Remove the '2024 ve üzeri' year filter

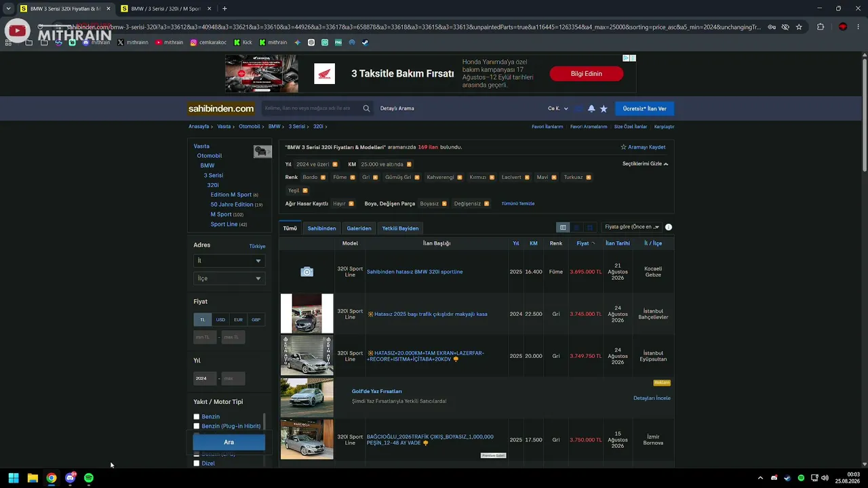pyautogui.click(x=335, y=165)
